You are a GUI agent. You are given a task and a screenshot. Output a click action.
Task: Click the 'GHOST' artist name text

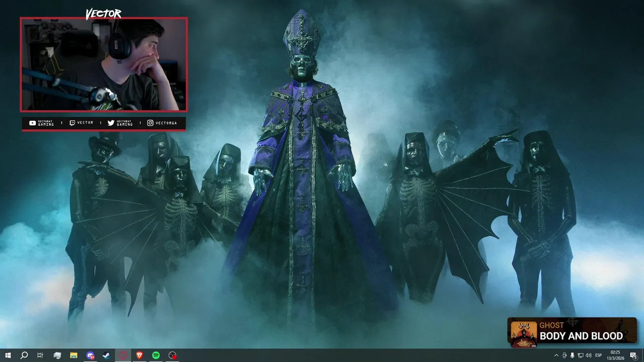click(552, 325)
